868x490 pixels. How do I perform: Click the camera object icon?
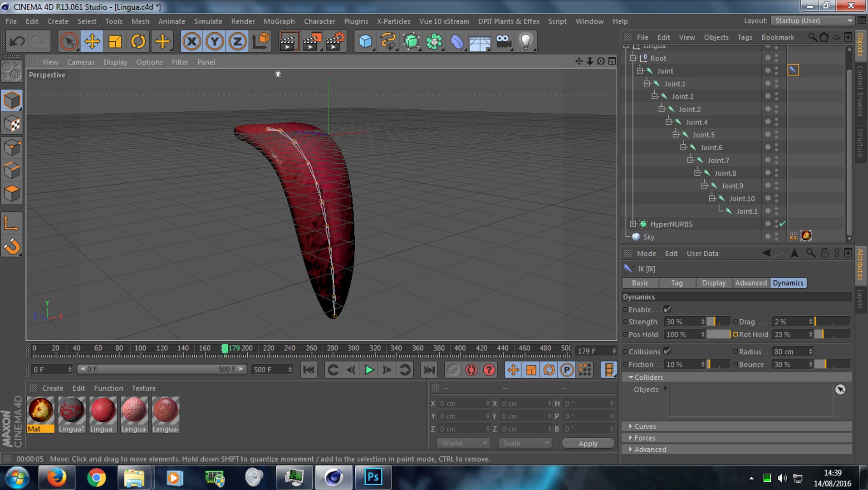click(503, 42)
